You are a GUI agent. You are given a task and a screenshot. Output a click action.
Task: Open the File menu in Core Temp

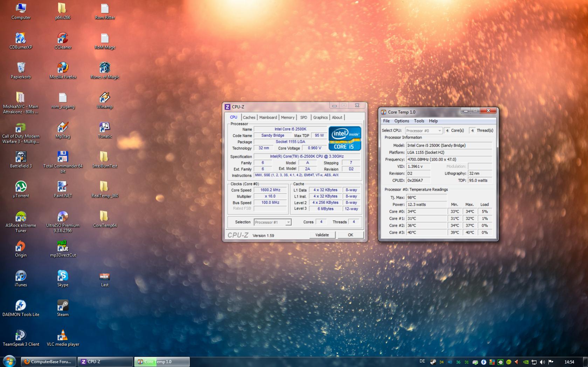(386, 121)
